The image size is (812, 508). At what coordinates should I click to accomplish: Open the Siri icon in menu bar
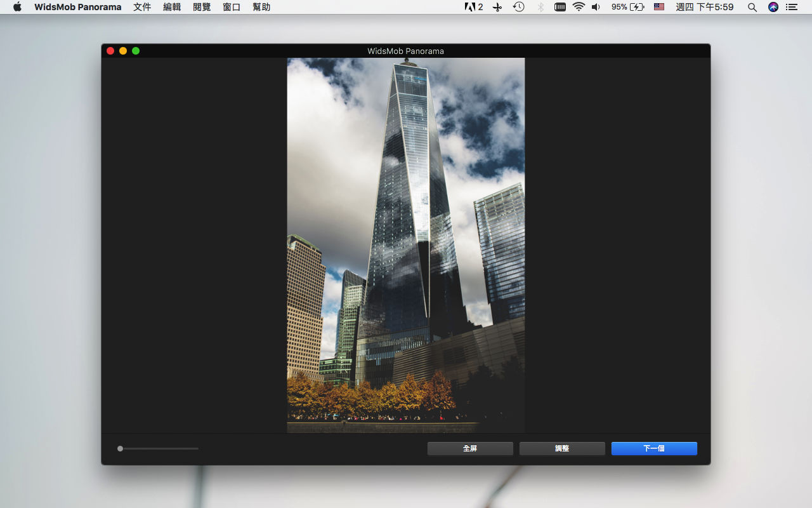coord(773,7)
